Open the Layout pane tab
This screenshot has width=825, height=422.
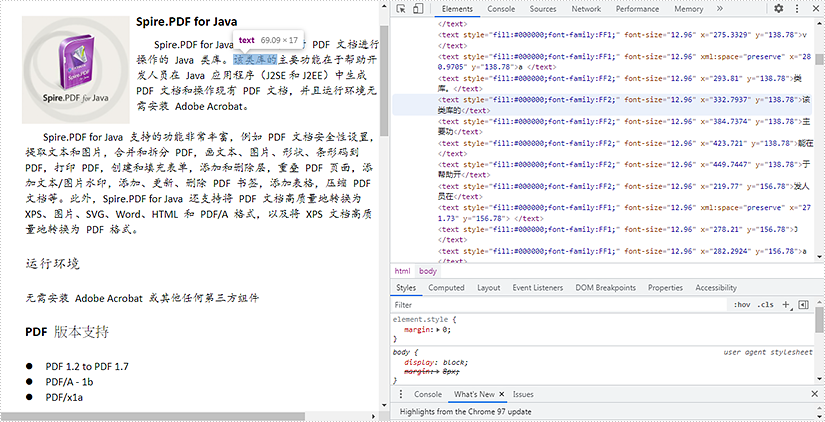[488, 288]
